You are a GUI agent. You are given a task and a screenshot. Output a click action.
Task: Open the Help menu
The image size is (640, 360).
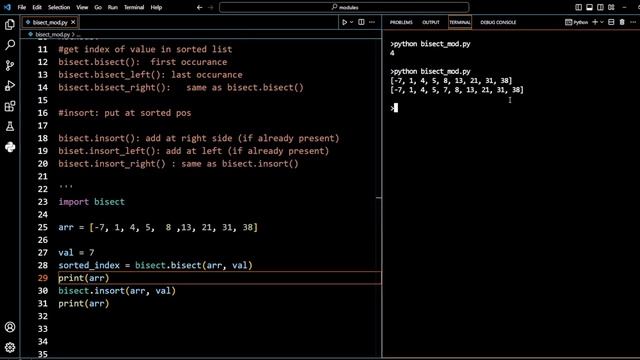156,7
